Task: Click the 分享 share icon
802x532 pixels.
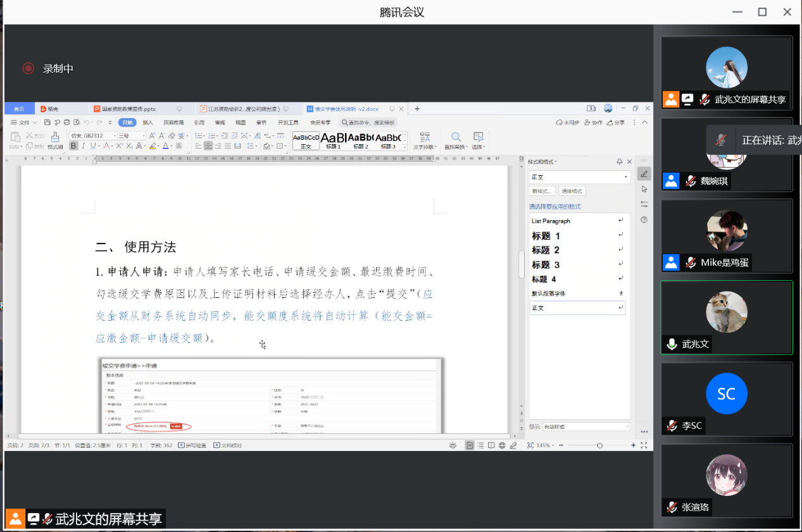Action: [615, 123]
